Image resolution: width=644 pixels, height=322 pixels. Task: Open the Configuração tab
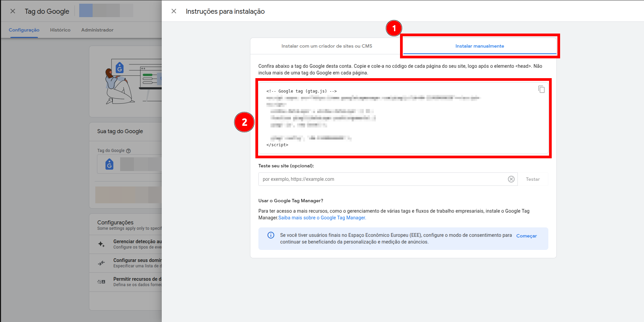tap(24, 30)
